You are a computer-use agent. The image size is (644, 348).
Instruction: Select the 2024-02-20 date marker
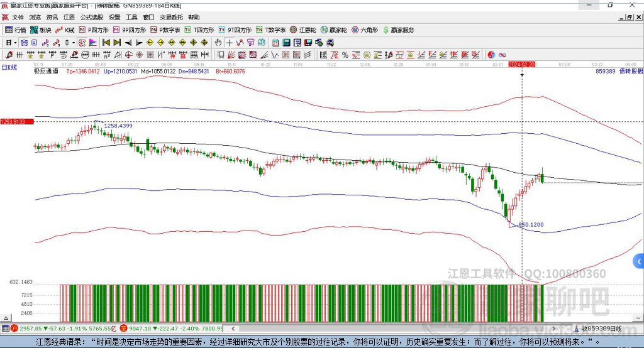(521, 64)
